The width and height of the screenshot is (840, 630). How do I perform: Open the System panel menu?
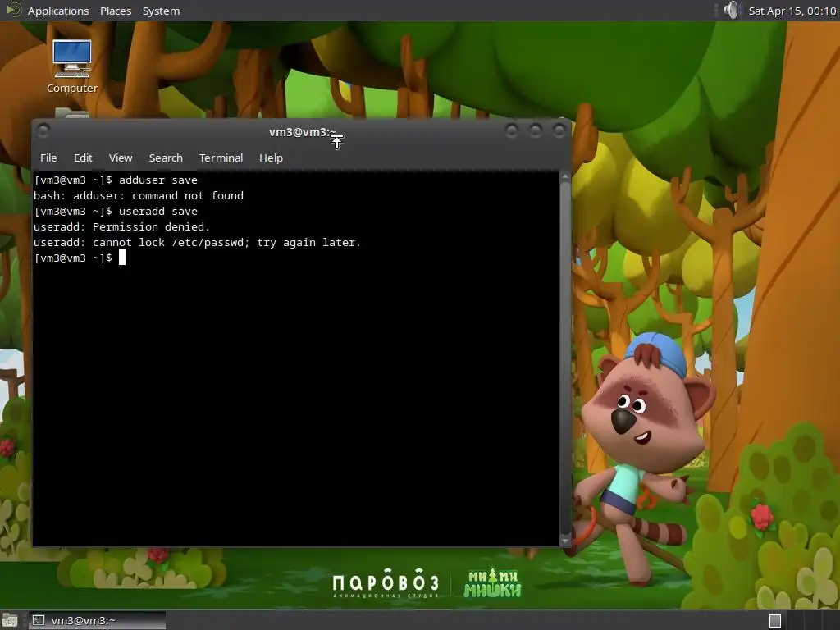coord(162,11)
